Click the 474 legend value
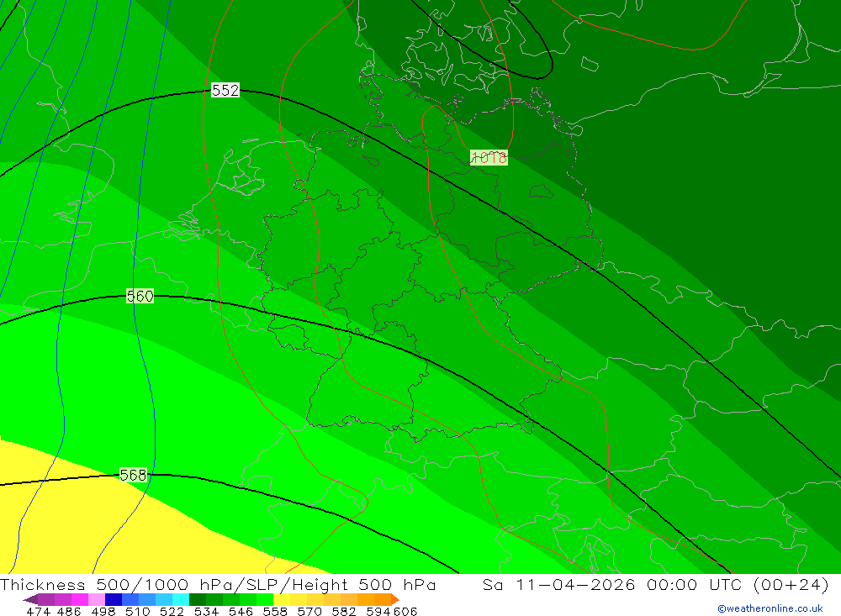Image resolution: width=841 pixels, height=616 pixels. 38,611
